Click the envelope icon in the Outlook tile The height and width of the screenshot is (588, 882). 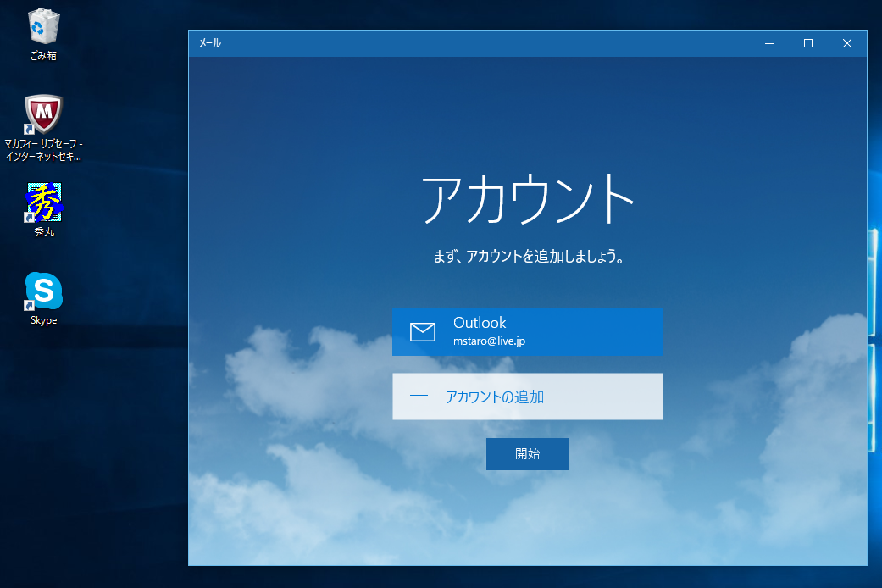coord(423,332)
